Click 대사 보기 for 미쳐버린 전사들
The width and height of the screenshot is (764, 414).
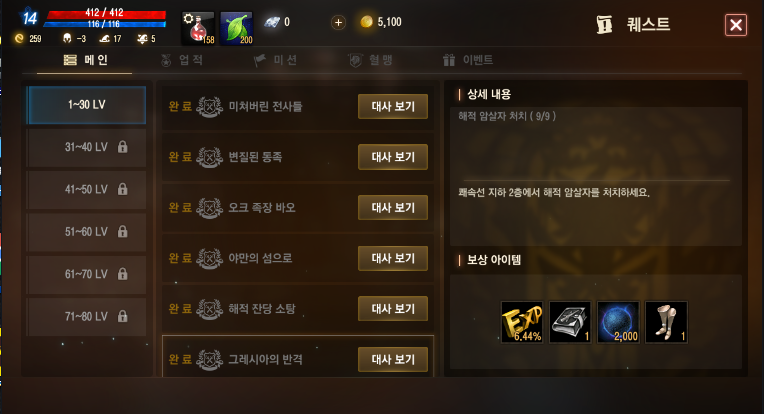coord(393,106)
